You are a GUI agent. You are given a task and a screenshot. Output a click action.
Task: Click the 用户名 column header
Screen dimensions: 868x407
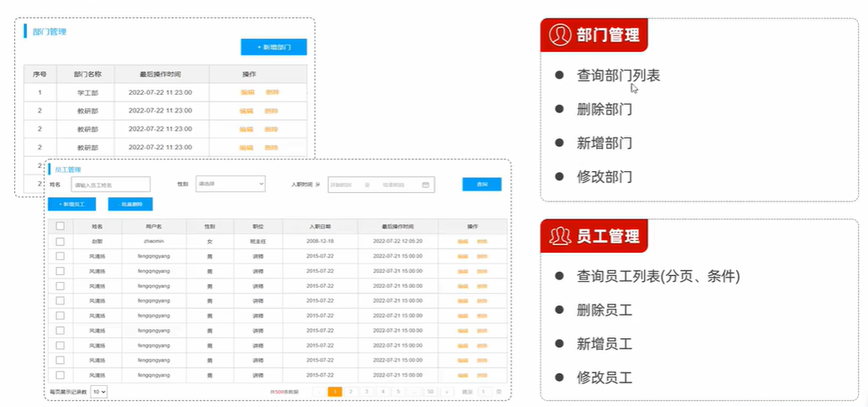(x=154, y=227)
